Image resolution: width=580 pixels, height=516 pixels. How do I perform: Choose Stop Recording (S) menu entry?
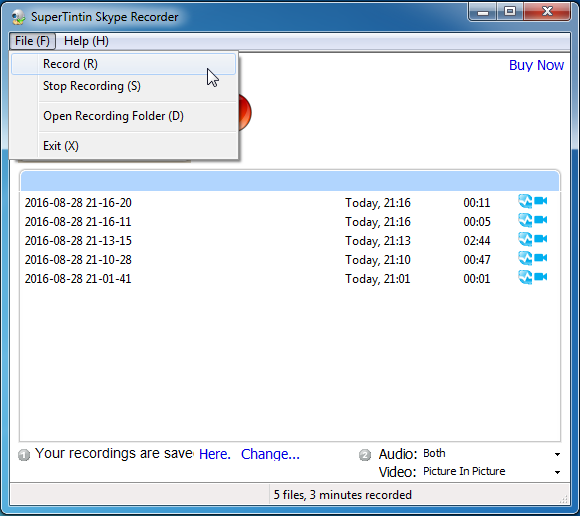[123, 86]
